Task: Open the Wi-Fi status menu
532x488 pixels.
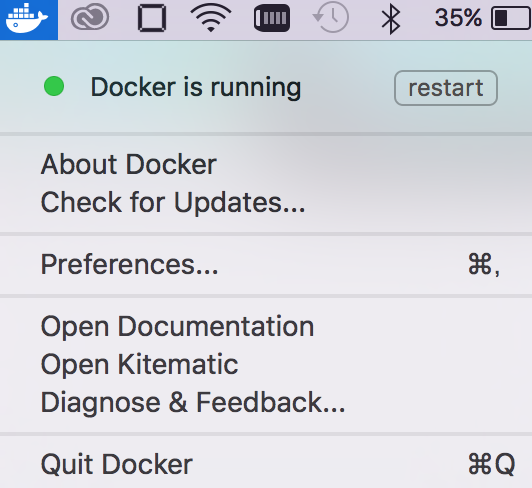Action: point(211,18)
